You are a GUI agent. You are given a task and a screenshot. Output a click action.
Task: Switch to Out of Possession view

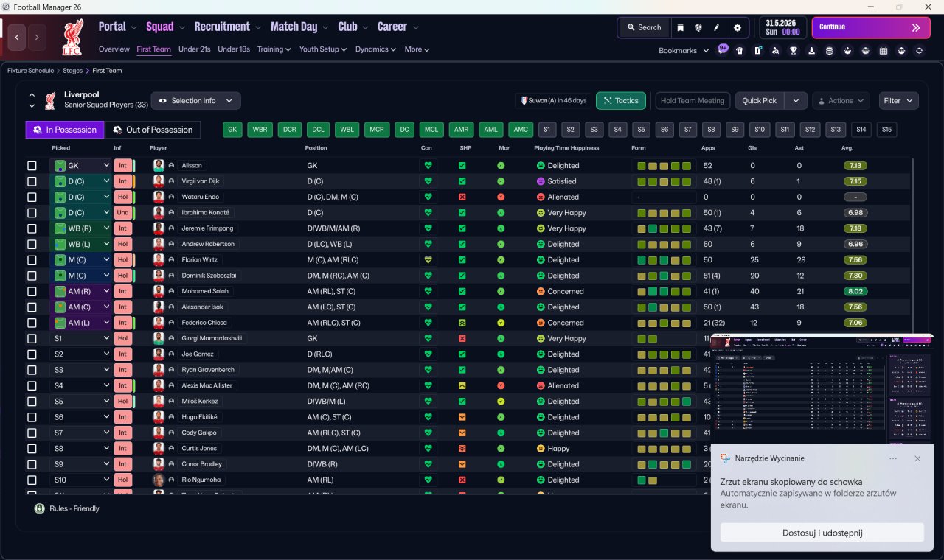(x=153, y=130)
